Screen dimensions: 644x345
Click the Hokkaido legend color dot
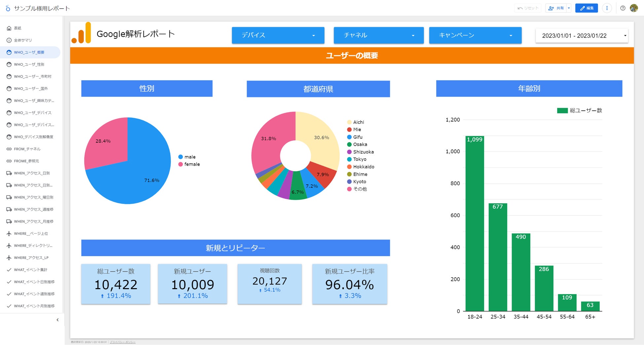pos(349,167)
